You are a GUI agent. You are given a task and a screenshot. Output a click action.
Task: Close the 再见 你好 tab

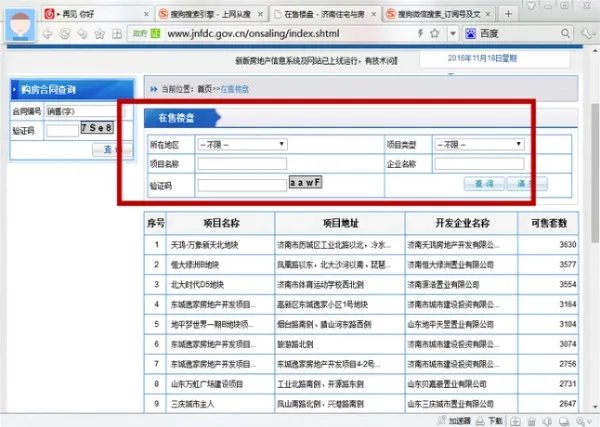(146, 14)
